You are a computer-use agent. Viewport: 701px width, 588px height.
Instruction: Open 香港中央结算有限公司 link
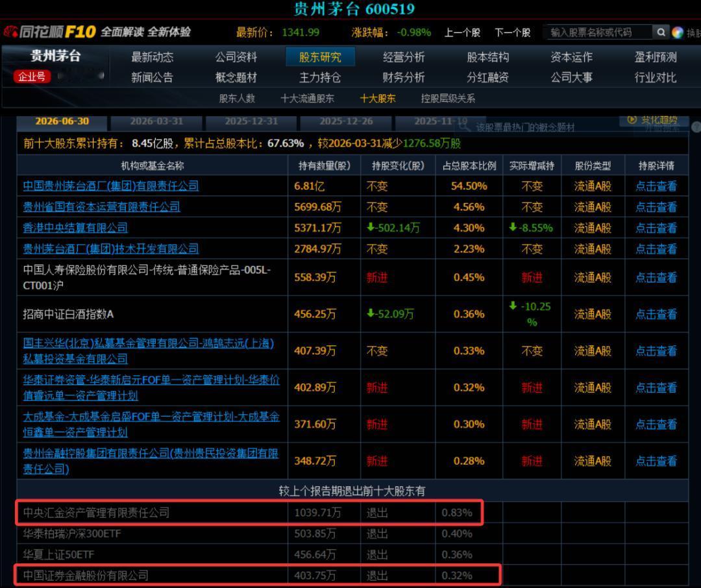[x=75, y=228]
